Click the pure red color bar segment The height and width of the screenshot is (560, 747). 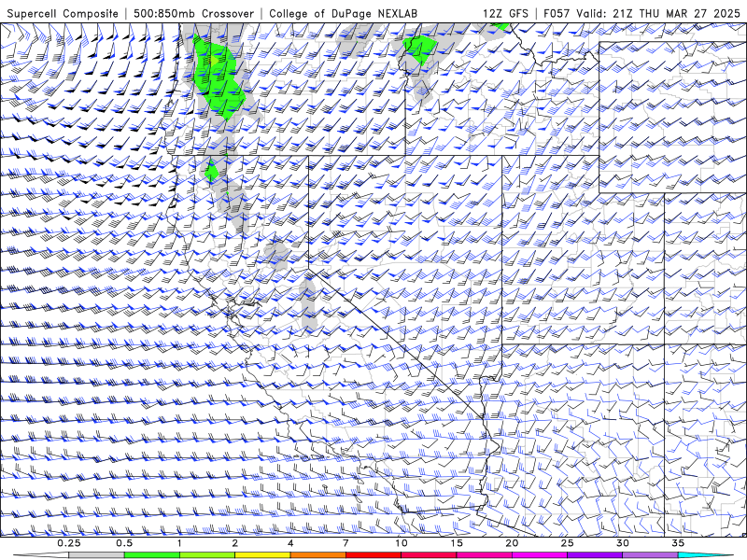(373, 555)
